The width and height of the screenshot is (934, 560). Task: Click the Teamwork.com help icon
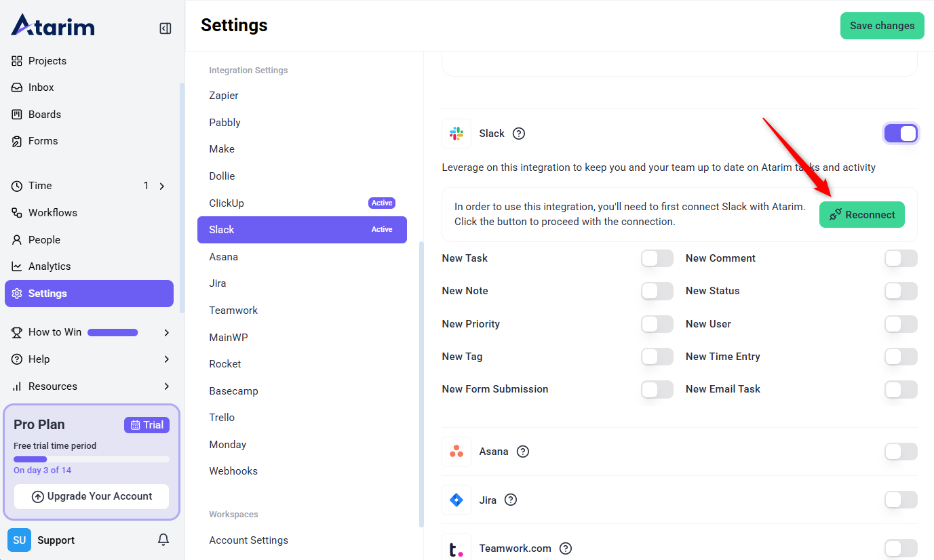566,548
